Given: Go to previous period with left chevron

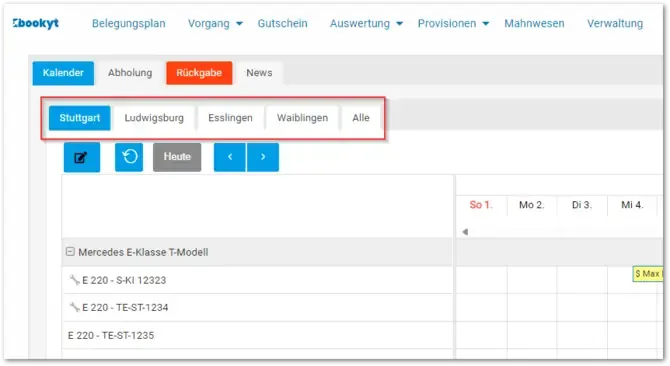Looking at the screenshot, I should (230, 157).
